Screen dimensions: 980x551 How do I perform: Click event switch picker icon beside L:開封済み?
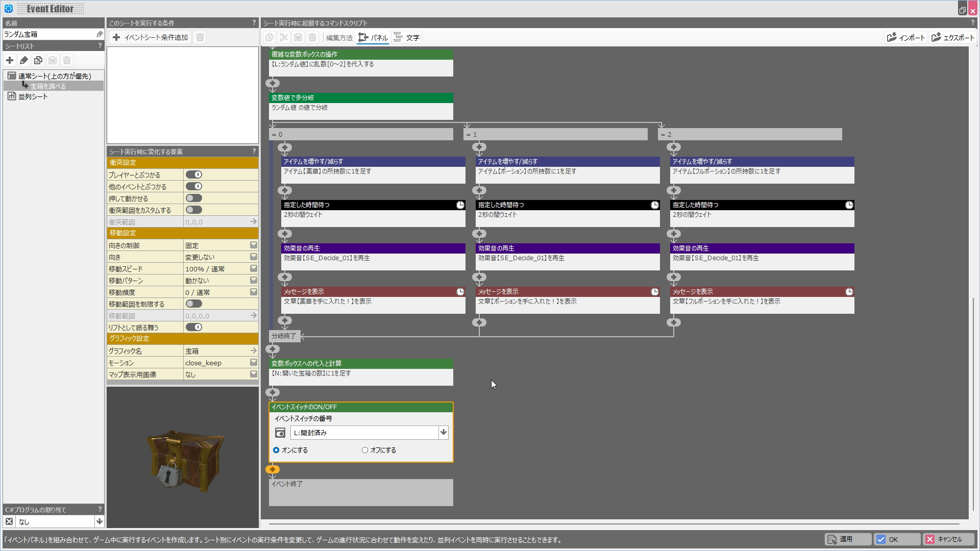click(x=280, y=433)
